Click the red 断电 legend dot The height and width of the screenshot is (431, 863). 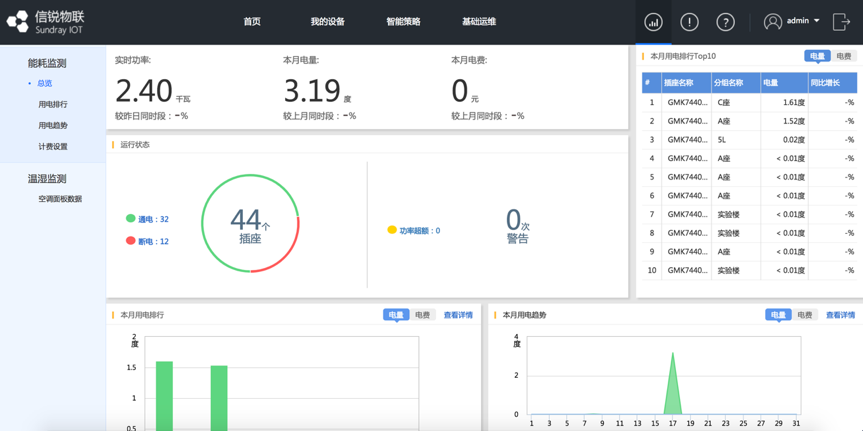click(130, 241)
